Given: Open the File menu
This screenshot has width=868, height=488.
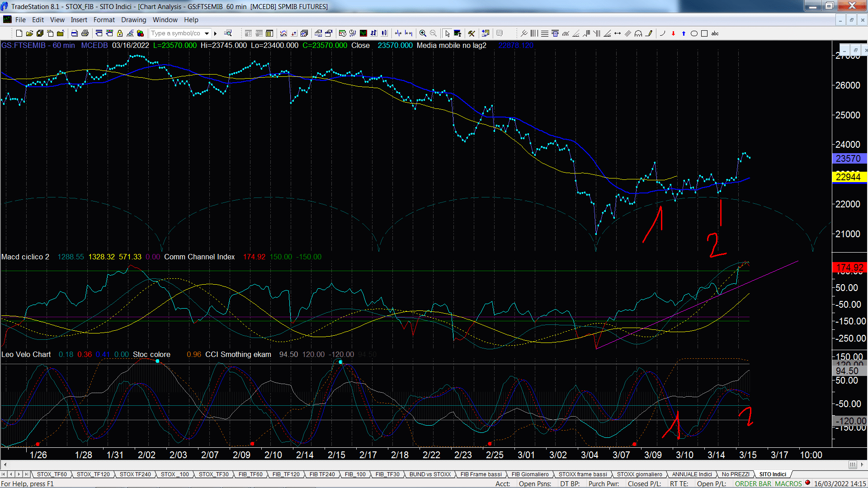Looking at the screenshot, I should (x=20, y=20).
